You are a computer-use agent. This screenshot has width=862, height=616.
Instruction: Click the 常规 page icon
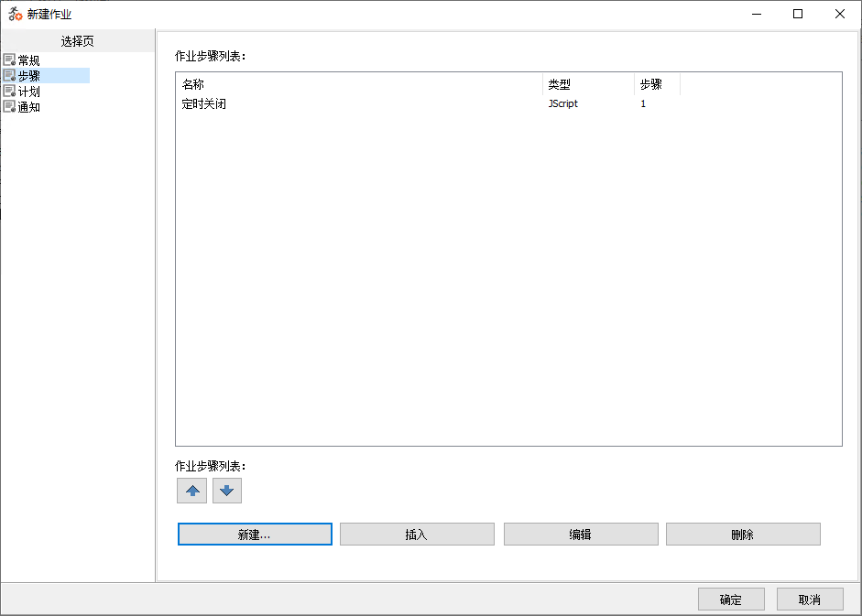tap(9, 59)
